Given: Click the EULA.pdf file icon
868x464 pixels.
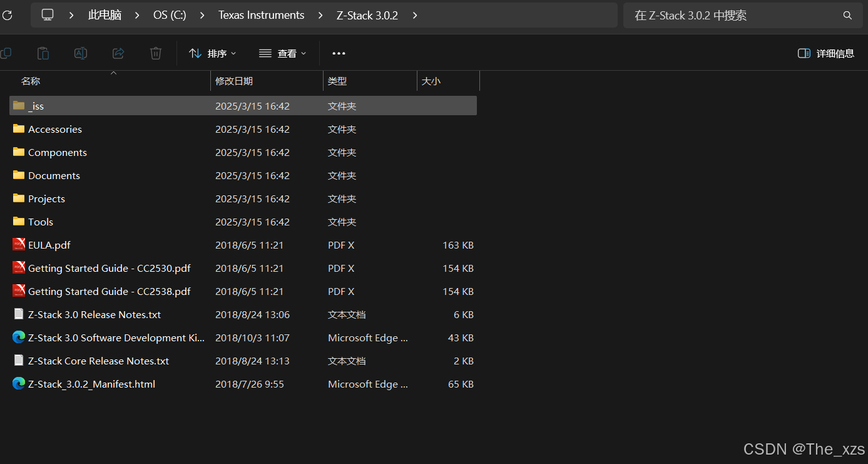Looking at the screenshot, I should pos(19,244).
